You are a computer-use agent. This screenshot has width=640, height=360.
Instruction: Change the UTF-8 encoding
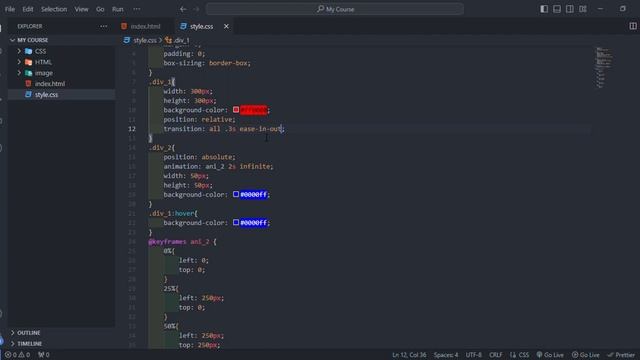473,355
